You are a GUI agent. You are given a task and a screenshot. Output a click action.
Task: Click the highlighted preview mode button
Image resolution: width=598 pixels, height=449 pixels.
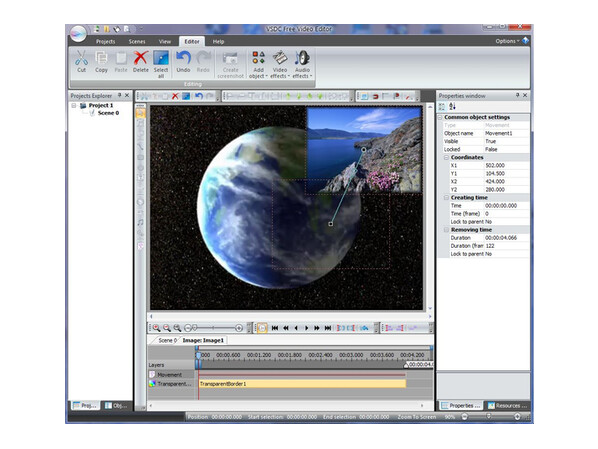262,328
